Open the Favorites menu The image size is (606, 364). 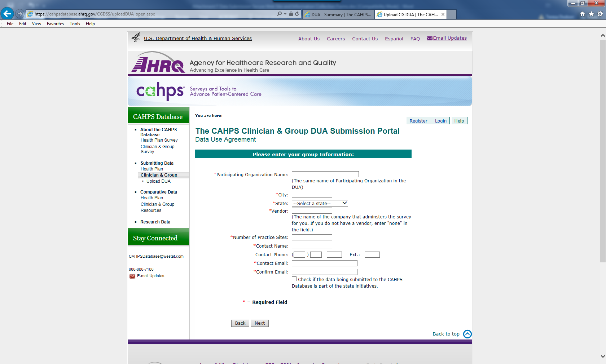pos(55,24)
